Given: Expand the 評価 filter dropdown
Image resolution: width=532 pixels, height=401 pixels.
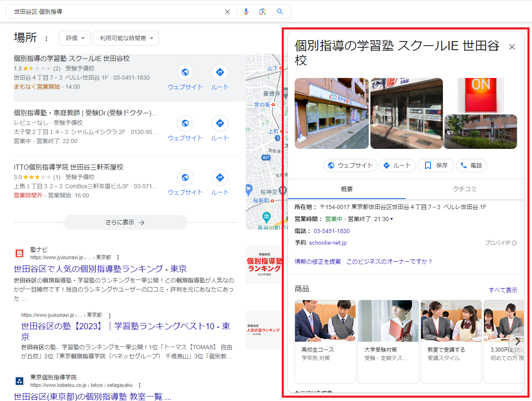Looking at the screenshot, I should (x=75, y=38).
